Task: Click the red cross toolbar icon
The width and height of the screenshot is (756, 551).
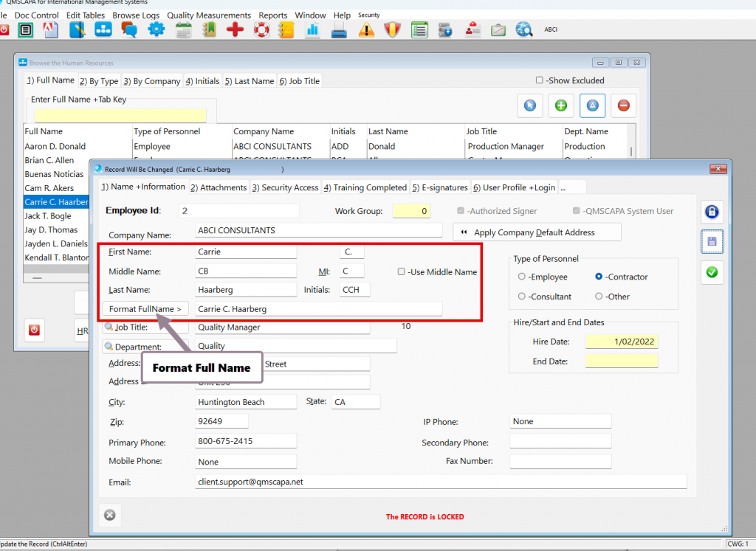Action: coord(235,30)
